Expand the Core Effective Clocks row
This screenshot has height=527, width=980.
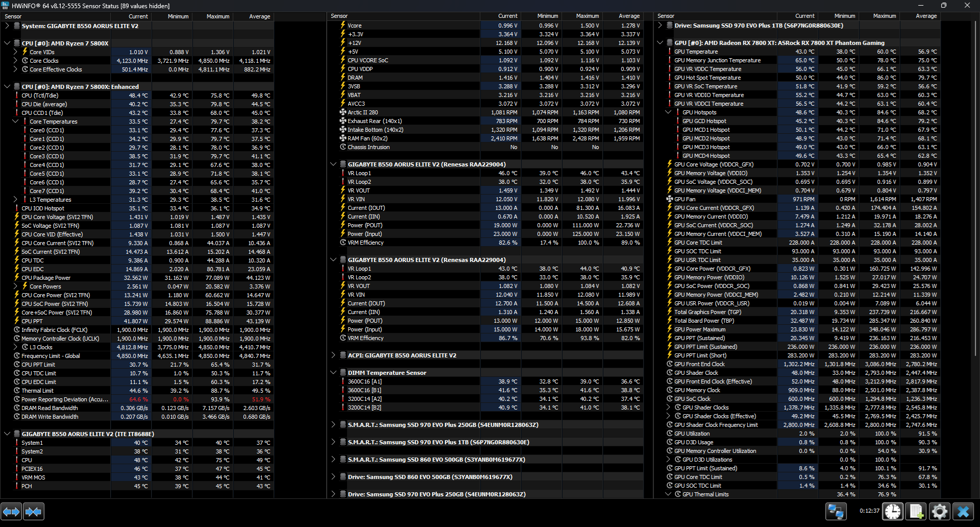(x=15, y=69)
